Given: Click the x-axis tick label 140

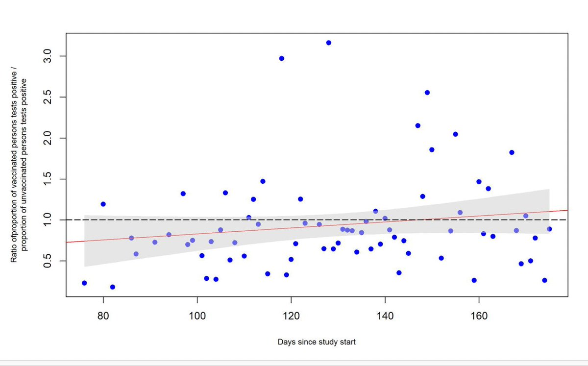Looking at the screenshot, I should 385,314.
